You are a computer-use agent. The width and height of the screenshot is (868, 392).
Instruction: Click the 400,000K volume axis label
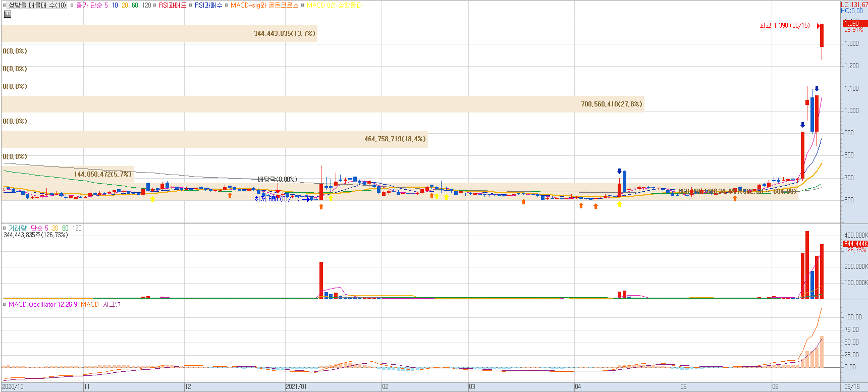[x=856, y=235]
